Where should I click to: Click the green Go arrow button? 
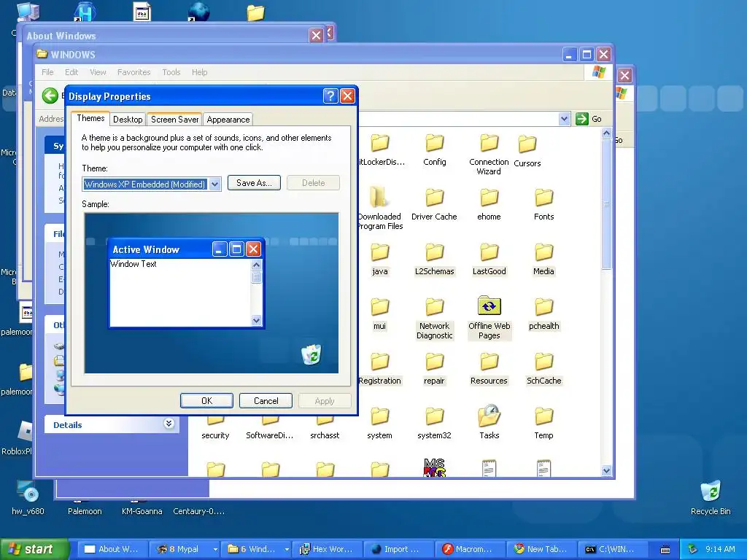tap(582, 119)
